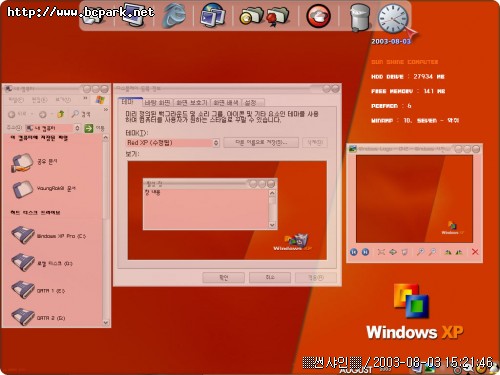The width and height of the screenshot is (500, 375).
Task: Click the Search magnifier in My Computer toolbar
Action: click(76, 114)
